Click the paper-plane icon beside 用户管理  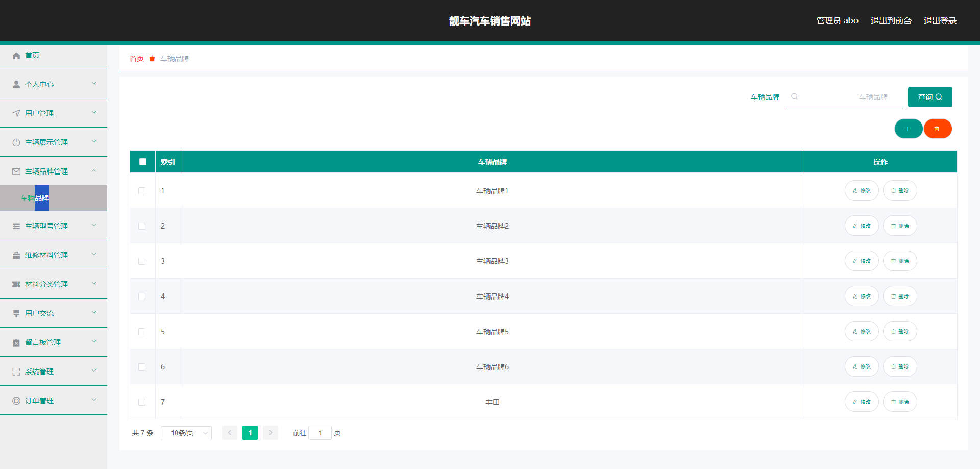(16, 113)
